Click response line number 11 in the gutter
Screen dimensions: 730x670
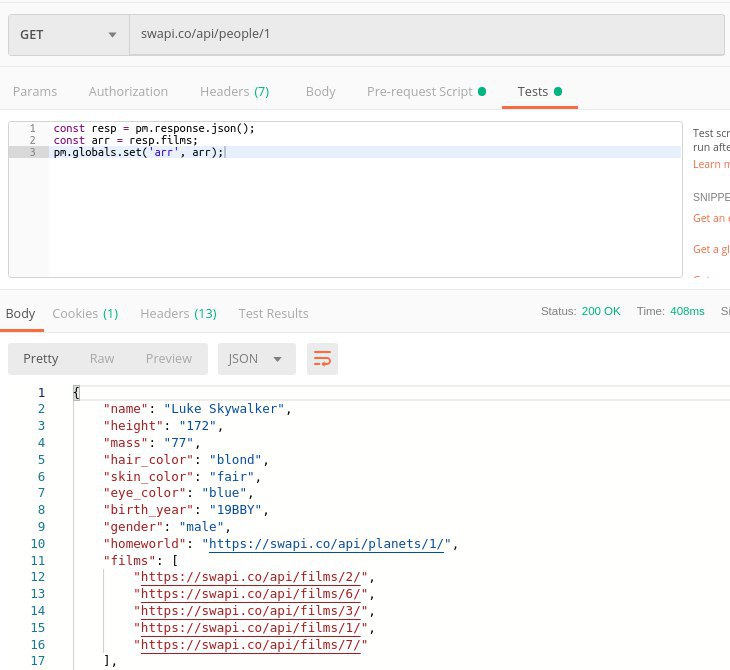[38, 561]
